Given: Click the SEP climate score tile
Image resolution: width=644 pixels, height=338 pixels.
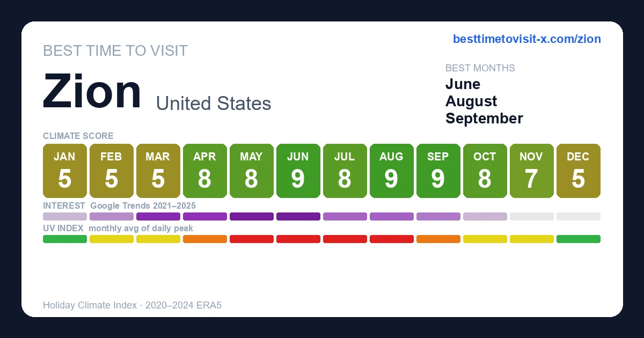Looking at the screenshot, I should 438,171.
